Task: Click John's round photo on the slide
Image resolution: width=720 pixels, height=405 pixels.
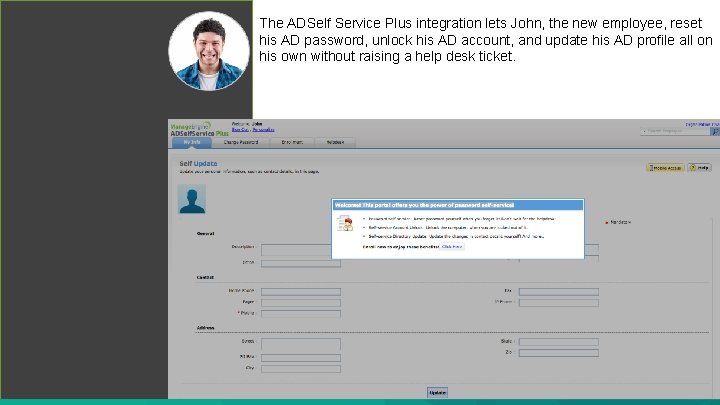Action: point(209,51)
